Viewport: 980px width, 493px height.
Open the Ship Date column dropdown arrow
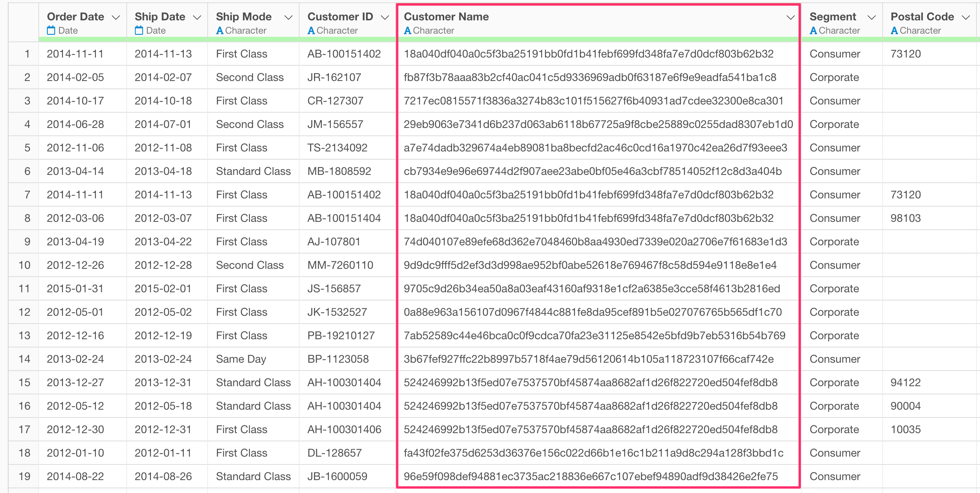pos(197,17)
